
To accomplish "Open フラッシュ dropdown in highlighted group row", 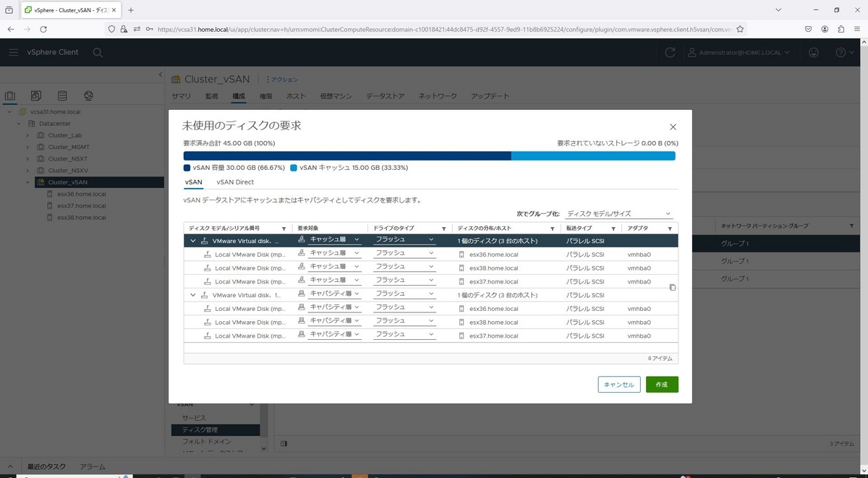I will point(404,239).
